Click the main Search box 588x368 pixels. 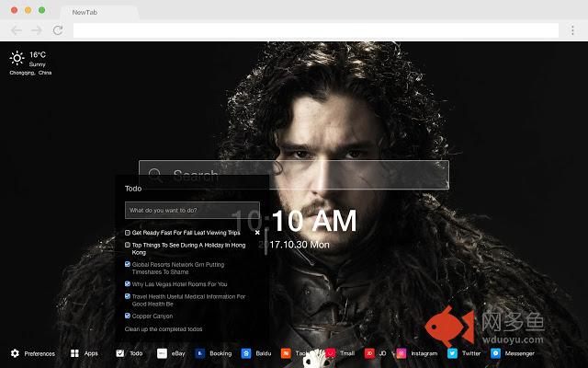tap(294, 175)
